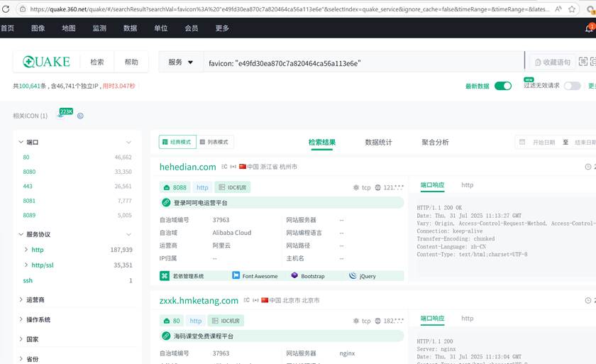596x364 pixels.
Task: Open the 监测 navigation menu item
Action: [x=99, y=28]
